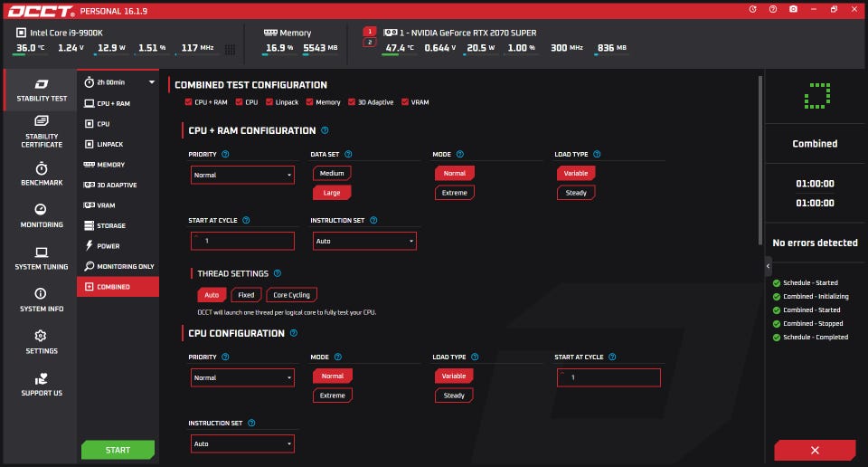Click help icon next to Instruction Set in CPU + RAM

(x=373, y=220)
